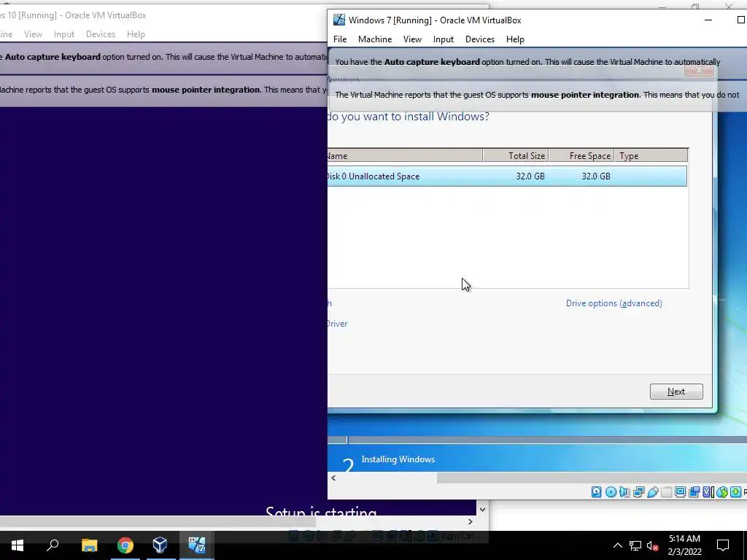747x560 pixels.
Task: Open Devices menu in Windows 10 VM window
Action: pos(101,34)
